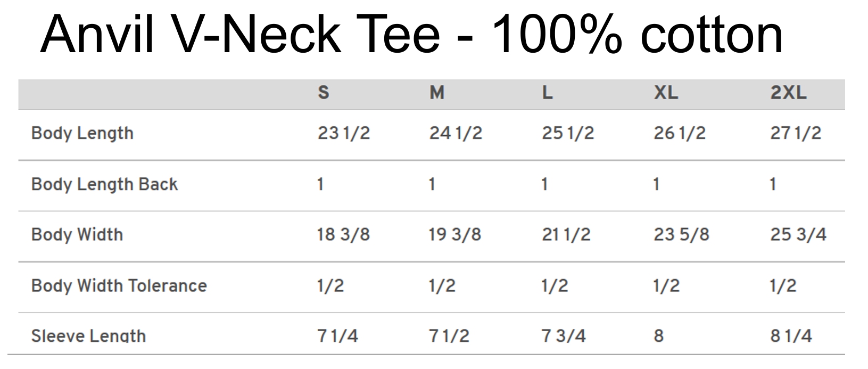868x369 pixels.
Task: Click the 21 1/2 body width value
Action: (566, 235)
